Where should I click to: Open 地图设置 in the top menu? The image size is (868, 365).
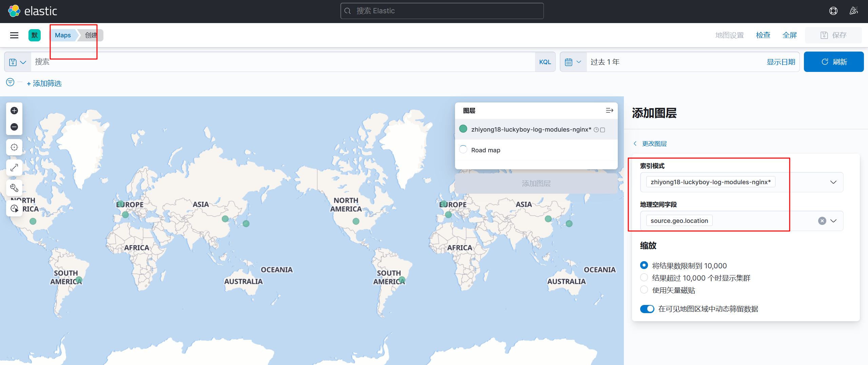[729, 35]
